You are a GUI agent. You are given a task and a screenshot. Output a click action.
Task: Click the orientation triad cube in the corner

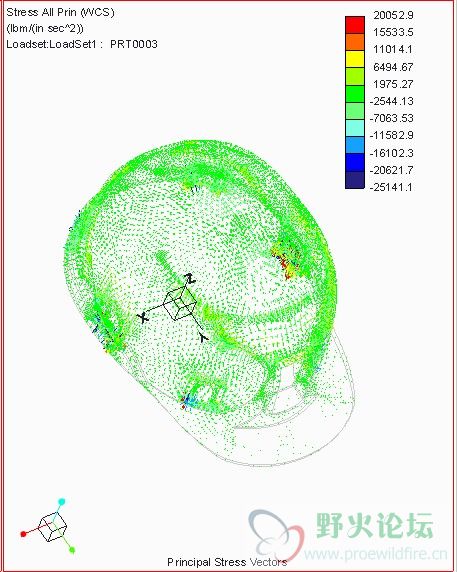pos(53,526)
